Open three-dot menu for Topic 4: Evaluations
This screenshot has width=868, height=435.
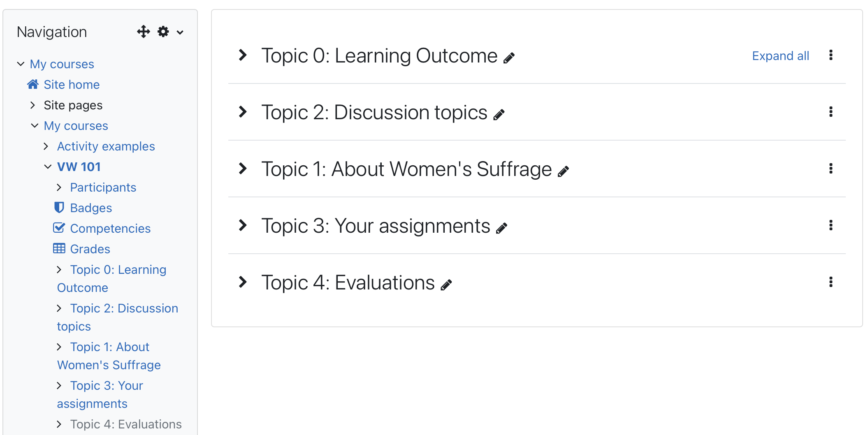831,282
